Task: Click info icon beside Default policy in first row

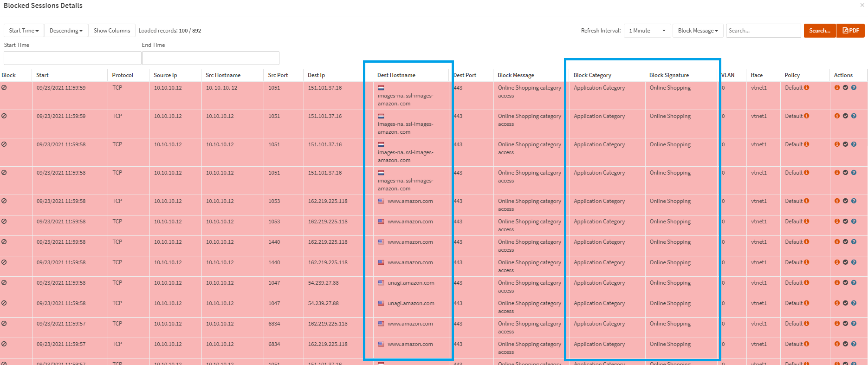Action: click(x=807, y=87)
